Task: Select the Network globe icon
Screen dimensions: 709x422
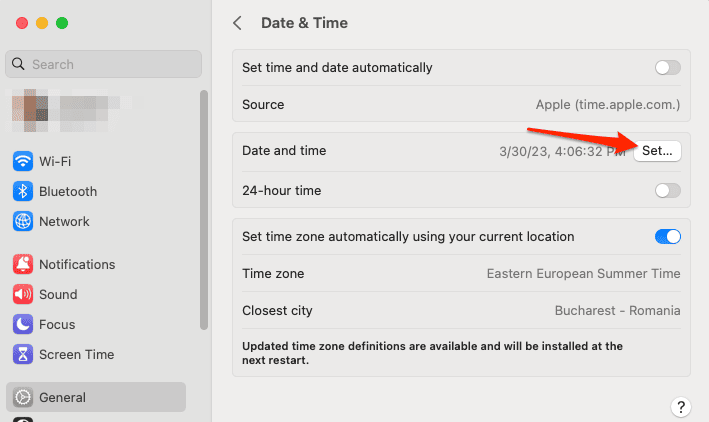Action: 23,221
